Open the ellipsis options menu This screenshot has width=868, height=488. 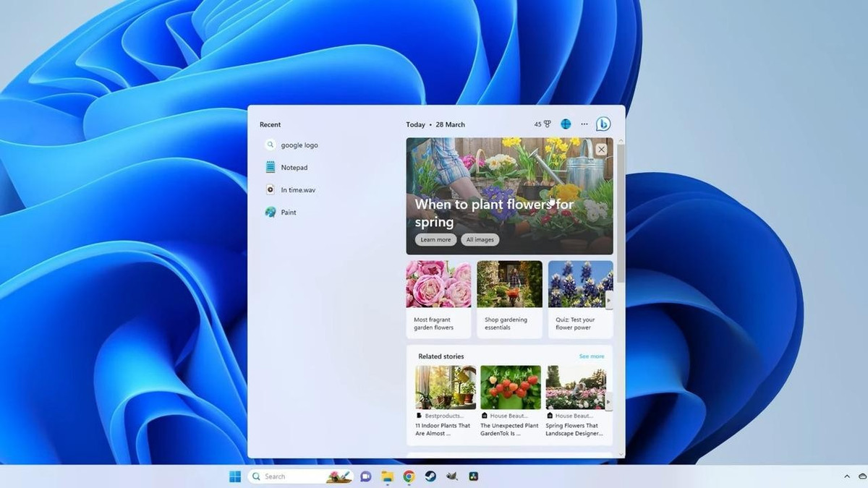click(584, 124)
